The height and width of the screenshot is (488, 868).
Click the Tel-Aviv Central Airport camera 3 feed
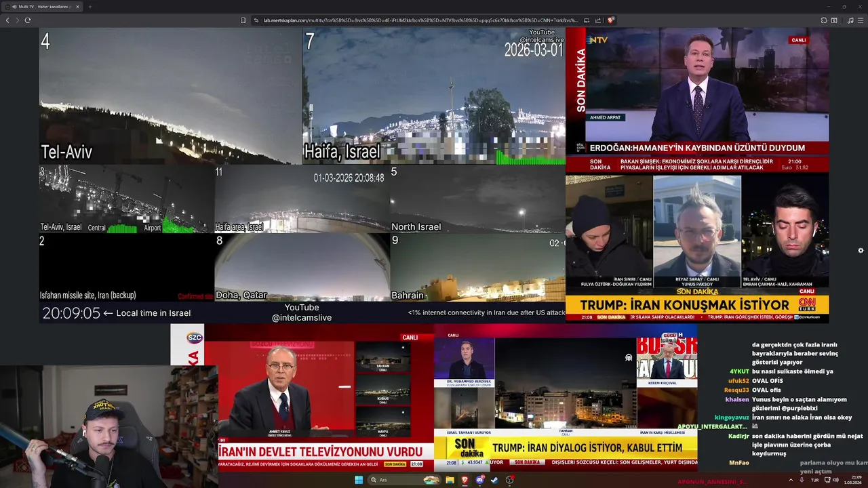pyautogui.click(x=127, y=199)
